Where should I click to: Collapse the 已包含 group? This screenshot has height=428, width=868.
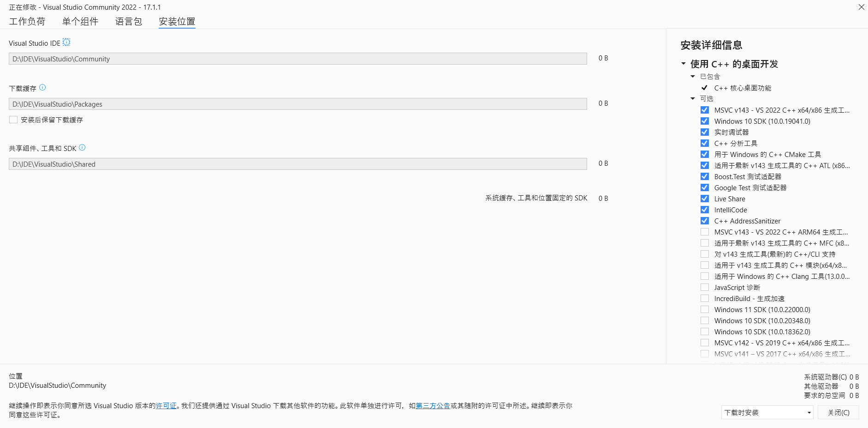693,76
